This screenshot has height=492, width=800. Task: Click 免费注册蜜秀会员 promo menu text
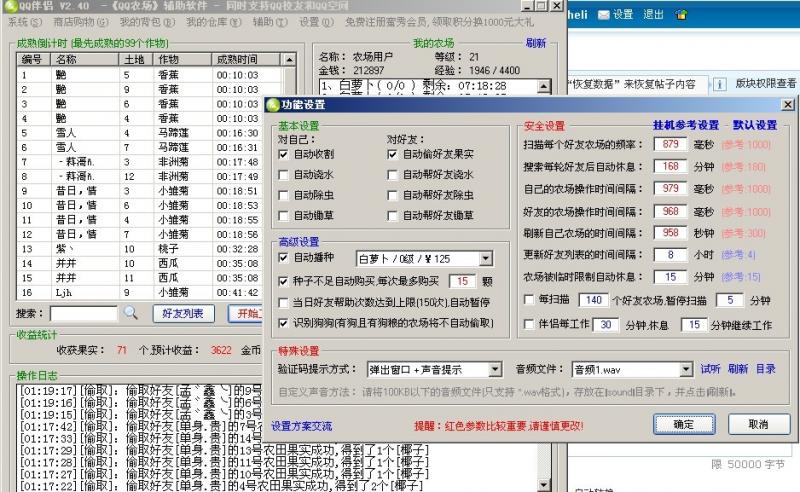439,22
